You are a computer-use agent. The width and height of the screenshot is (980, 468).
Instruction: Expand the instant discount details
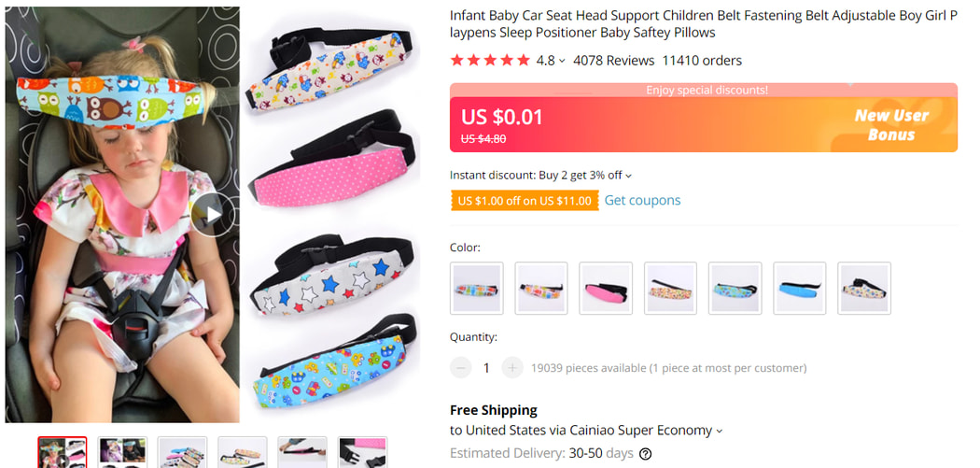tap(628, 176)
